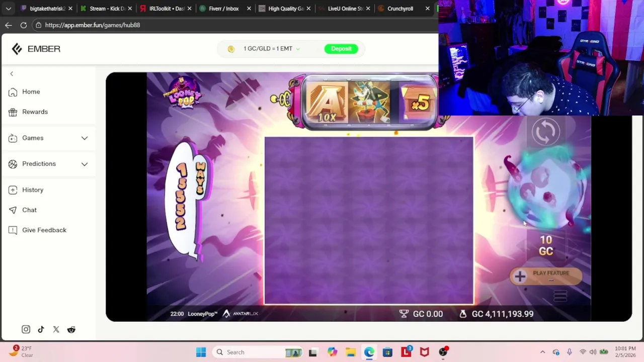The height and width of the screenshot is (362, 644).
Task: Close the Crunchyroll tab
Action: click(x=428, y=9)
